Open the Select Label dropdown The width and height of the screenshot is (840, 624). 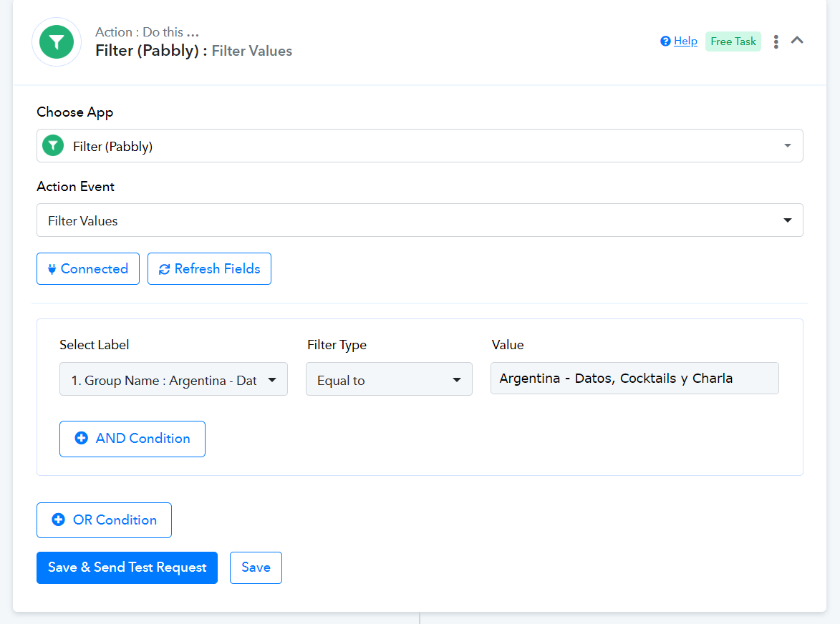click(x=173, y=379)
